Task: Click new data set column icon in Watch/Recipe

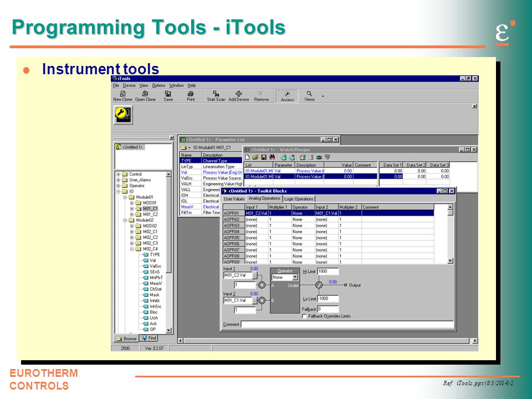Action: 303,157
